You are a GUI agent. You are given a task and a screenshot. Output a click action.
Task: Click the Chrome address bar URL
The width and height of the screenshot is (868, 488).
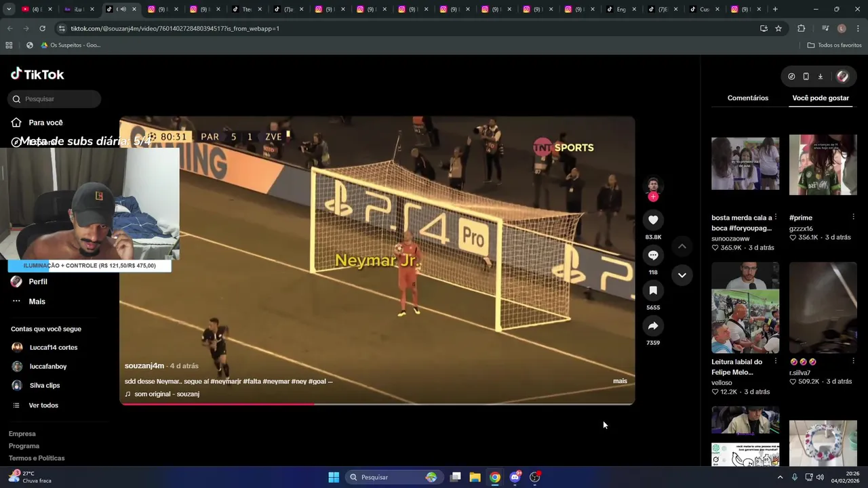click(175, 28)
